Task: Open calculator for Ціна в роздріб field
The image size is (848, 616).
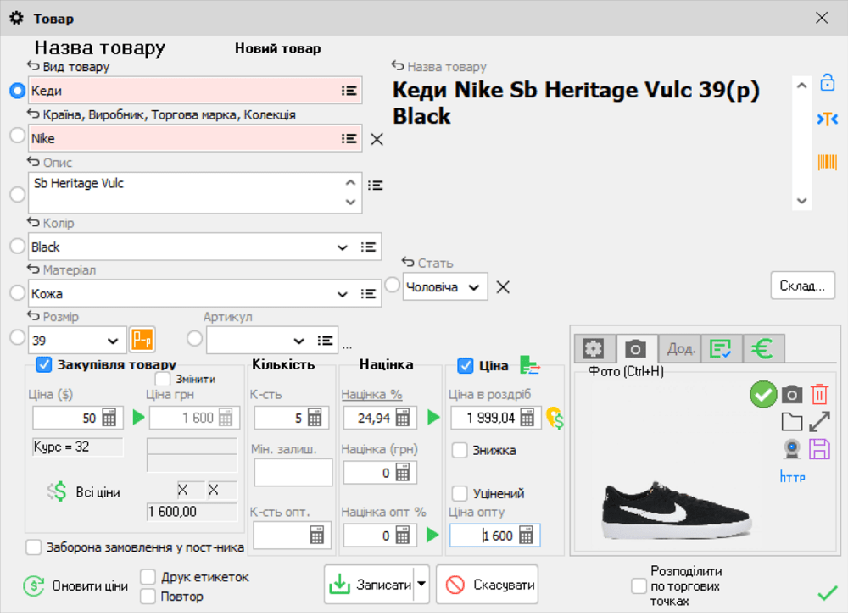Action: pyautogui.click(x=527, y=418)
